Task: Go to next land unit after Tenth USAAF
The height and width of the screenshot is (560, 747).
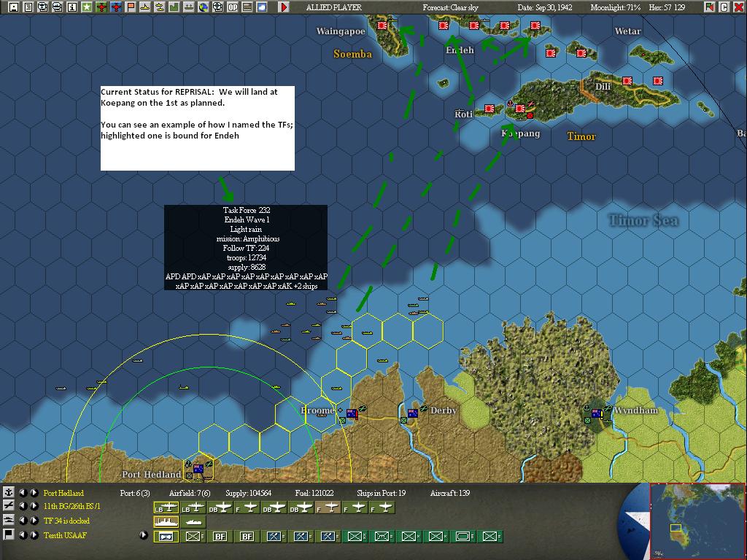Action: 34,534
